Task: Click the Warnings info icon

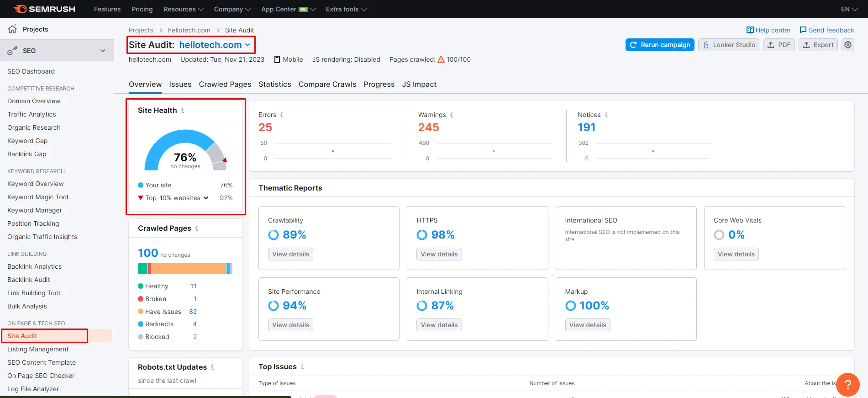Action: pyautogui.click(x=452, y=115)
